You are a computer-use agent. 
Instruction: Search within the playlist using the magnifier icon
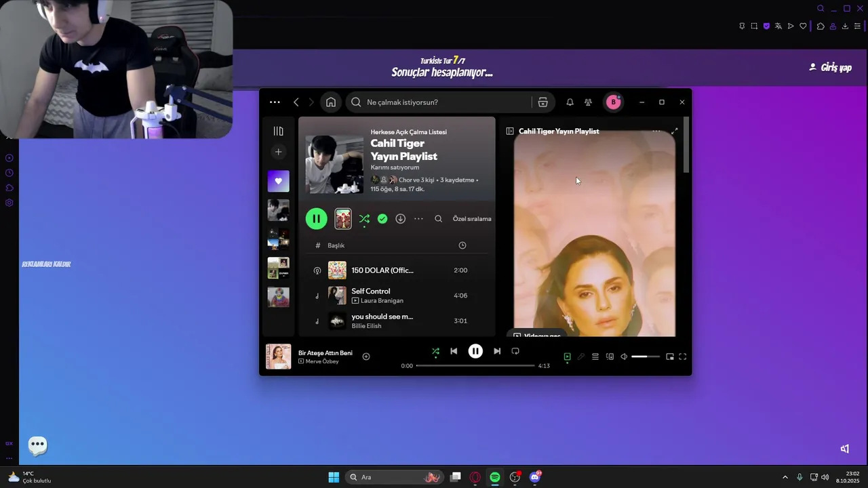coord(439,219)
